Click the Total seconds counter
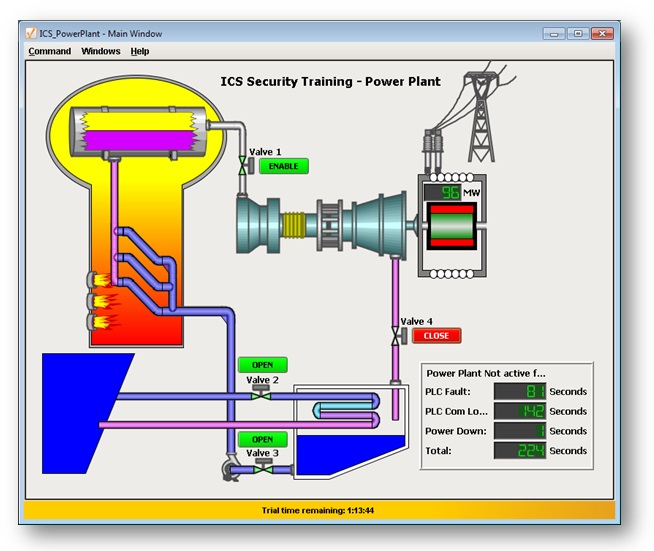The width and height of the screenshot is (654, 551). click(x=519, y=451)
